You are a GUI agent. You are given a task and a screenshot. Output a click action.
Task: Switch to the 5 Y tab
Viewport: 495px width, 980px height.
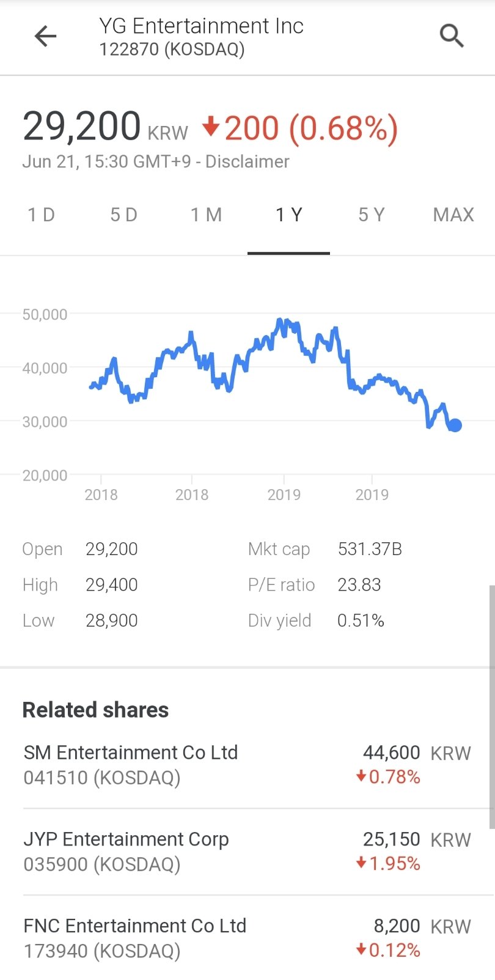pos(371,215)
